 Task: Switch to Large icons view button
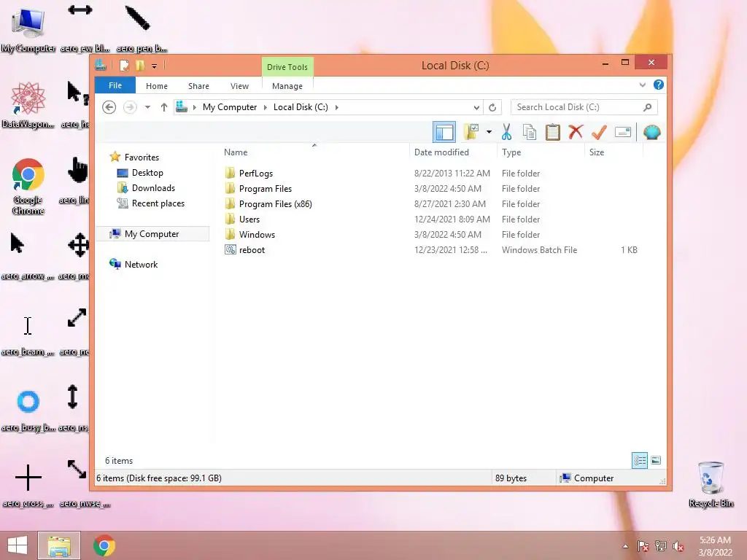click(x=656, y=461)
